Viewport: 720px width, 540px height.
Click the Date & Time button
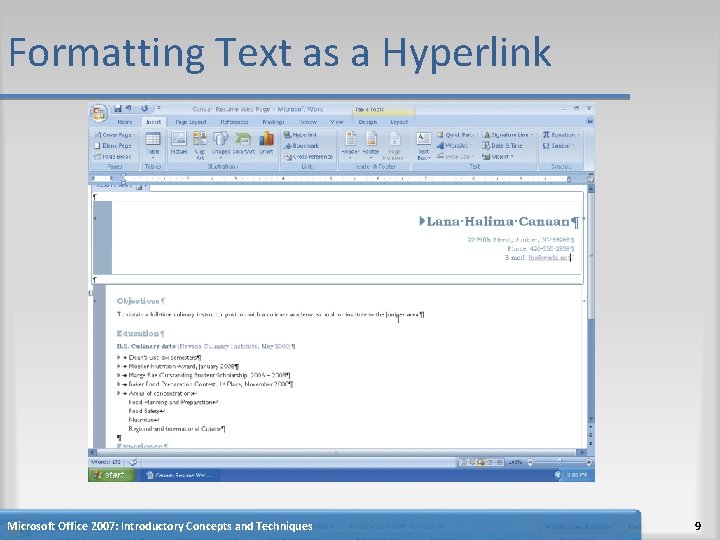(502, 146)
